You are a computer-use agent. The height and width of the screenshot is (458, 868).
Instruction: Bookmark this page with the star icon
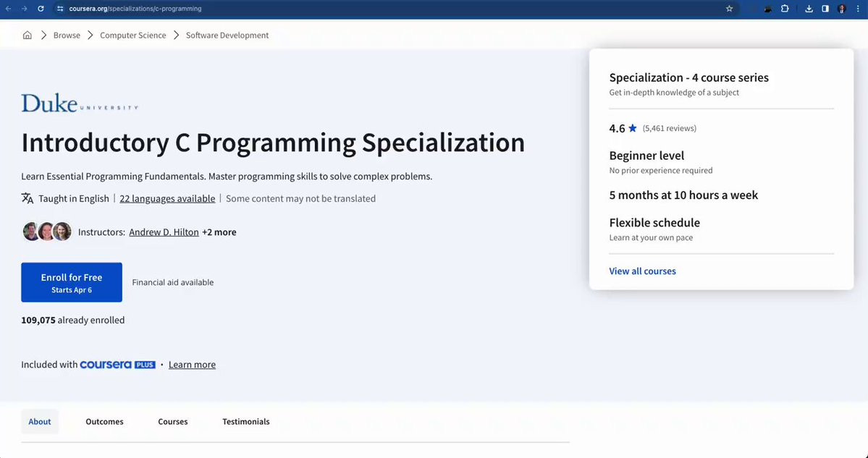click(729, 9)
